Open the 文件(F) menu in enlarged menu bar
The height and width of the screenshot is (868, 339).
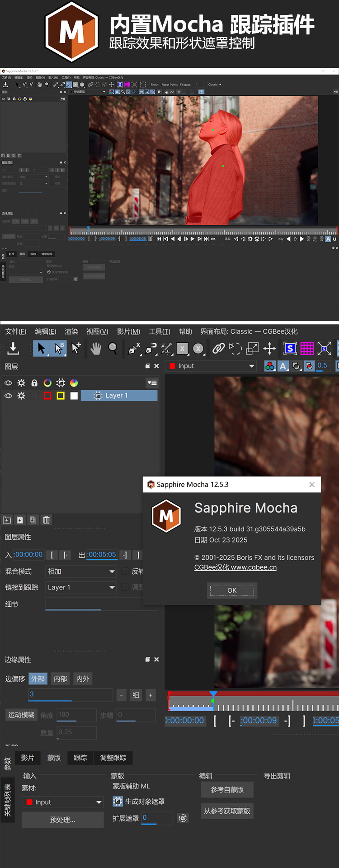tap(16, 331)
